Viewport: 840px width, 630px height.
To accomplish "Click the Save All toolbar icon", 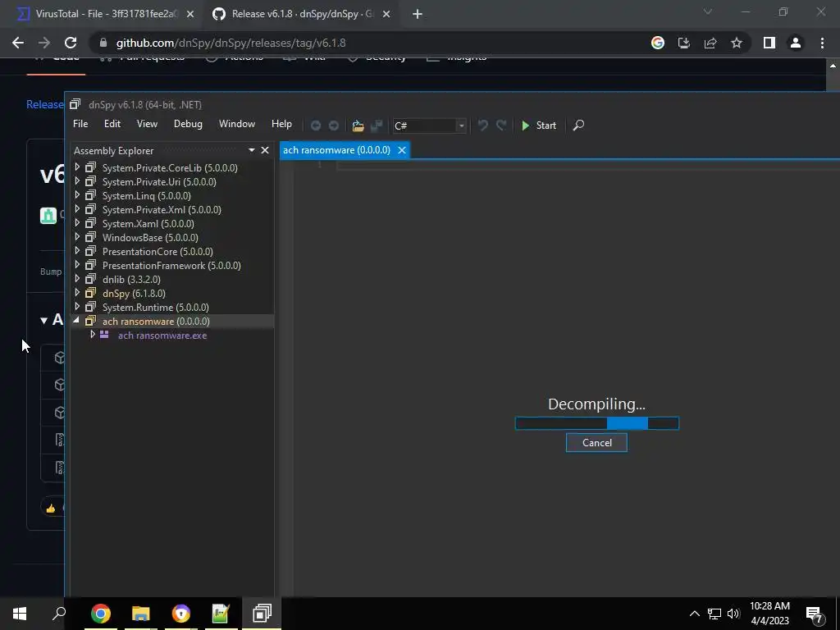I will tap(377, 126).
